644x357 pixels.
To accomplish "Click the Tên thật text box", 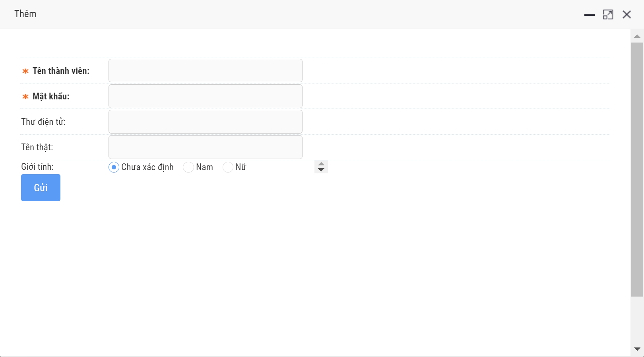I will (205, 147).
